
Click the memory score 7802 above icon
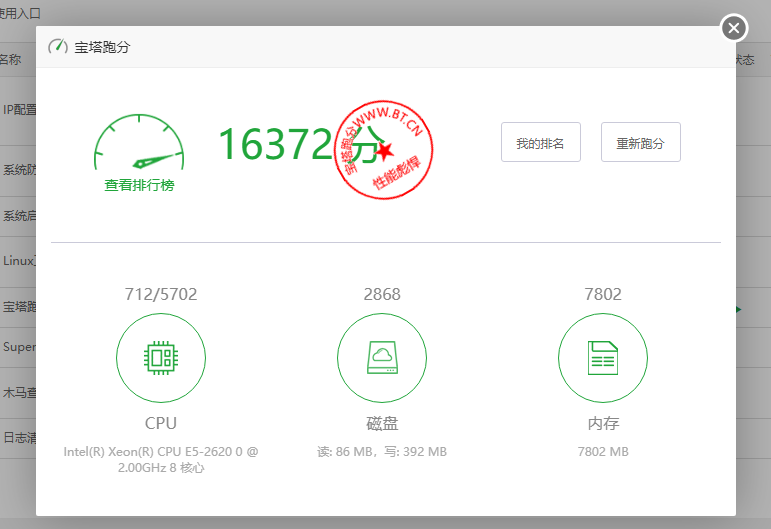(603, 294)
